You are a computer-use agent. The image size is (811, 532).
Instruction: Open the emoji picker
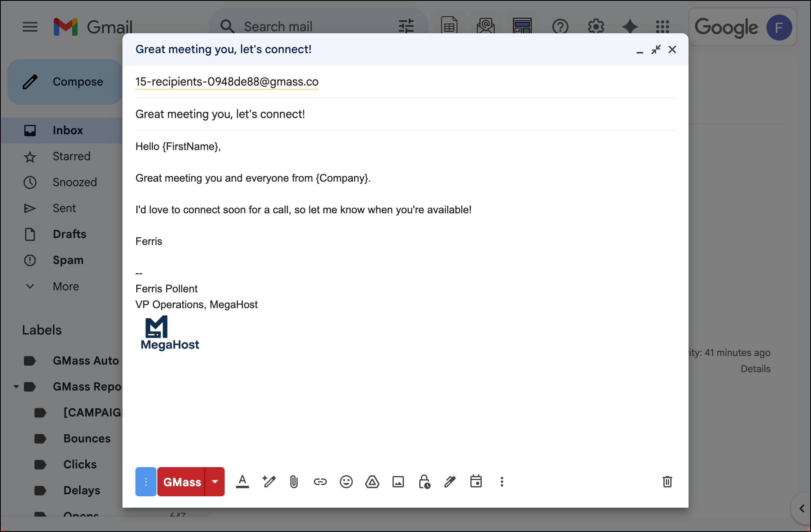[x=346, y=482]
